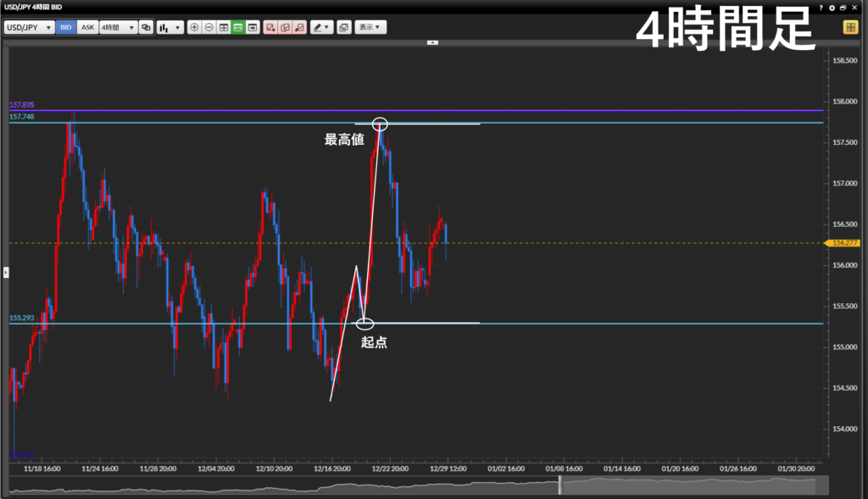Open the gear settings in title bar
868x499 pixels.
pyautogui.click(x=832, y=7)
